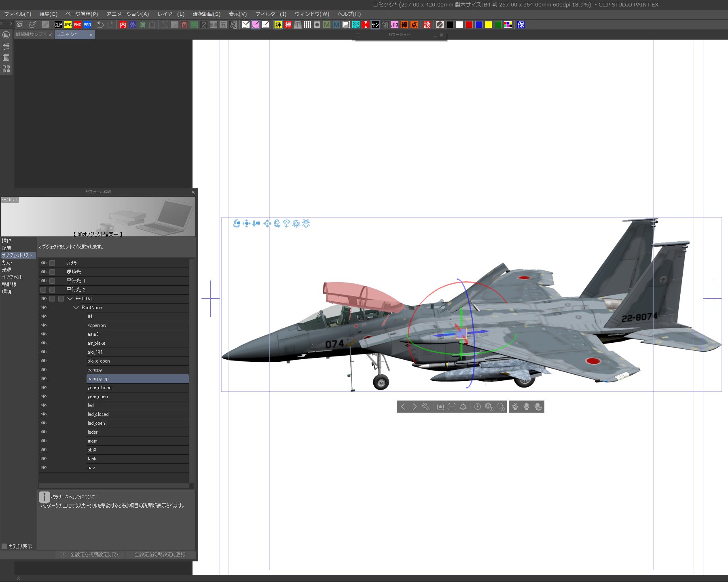The image size is (728, 582).
Task: Hide the tank part
Action: pyautogui.click(x=44, y=459)
